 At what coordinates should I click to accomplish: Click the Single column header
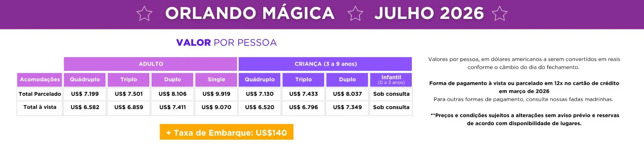tap(216, 80)
